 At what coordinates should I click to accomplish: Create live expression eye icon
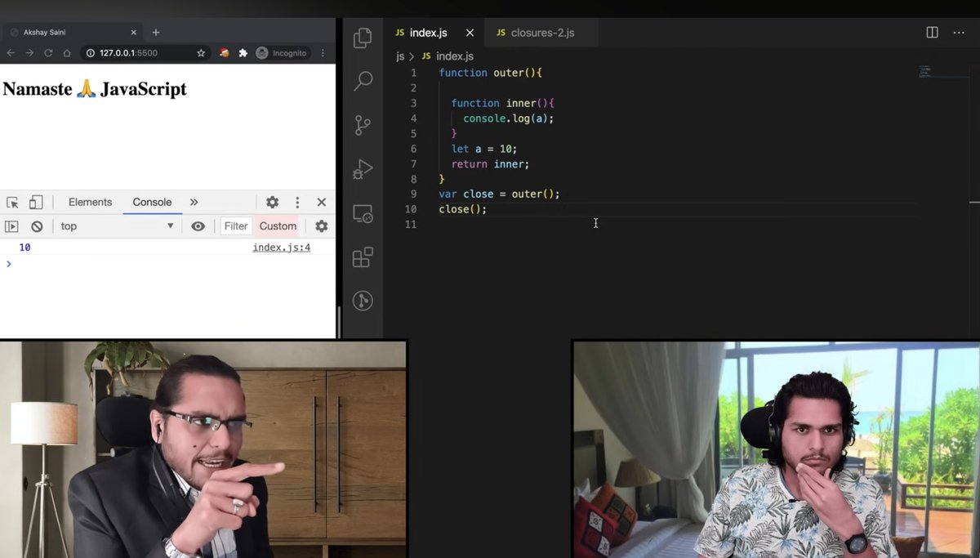pos(198,226)
